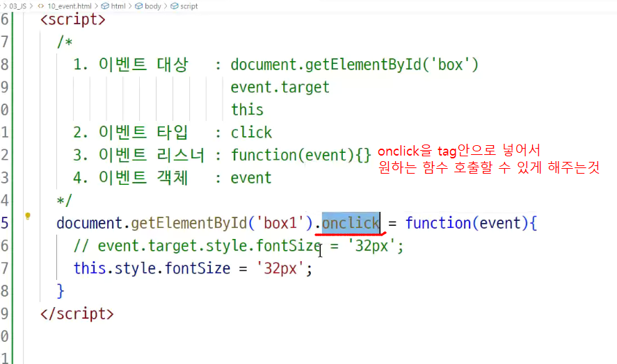Click the commented event.target.style.fontSize line

(x=239, y=246)
